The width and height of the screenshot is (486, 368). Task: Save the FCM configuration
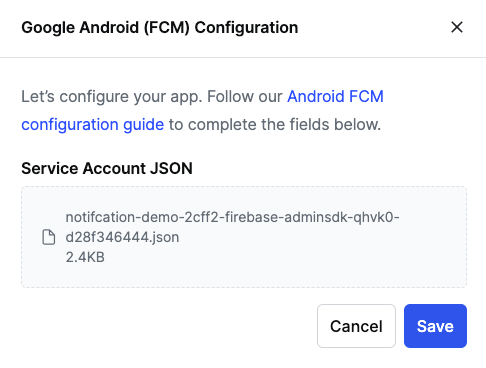coord(435,326)
